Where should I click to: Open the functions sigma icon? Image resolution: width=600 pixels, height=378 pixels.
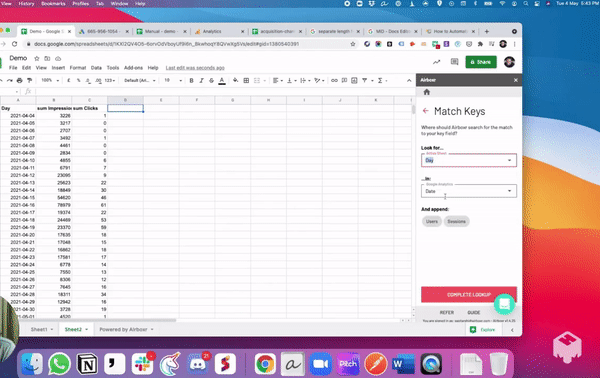click(380, 80)
